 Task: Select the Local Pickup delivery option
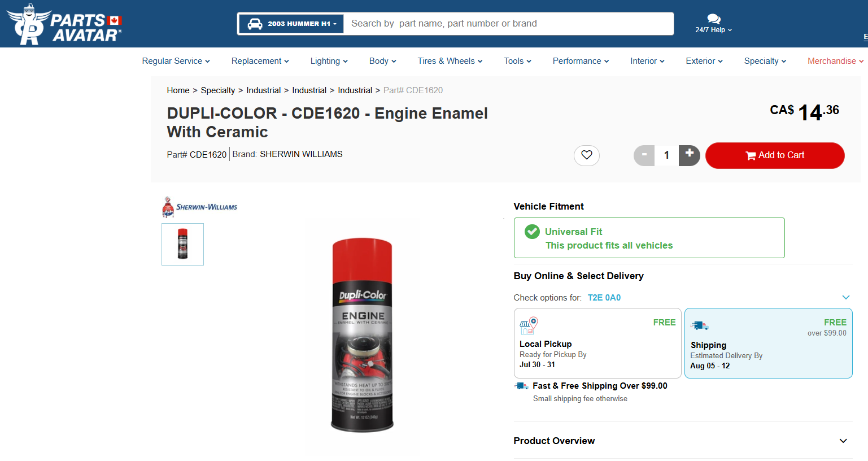[597, 343]
